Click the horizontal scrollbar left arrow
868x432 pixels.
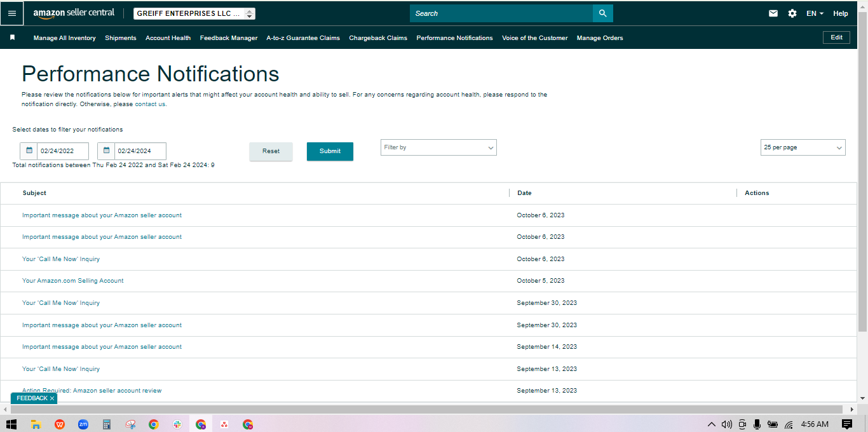(x=5, y=409)
